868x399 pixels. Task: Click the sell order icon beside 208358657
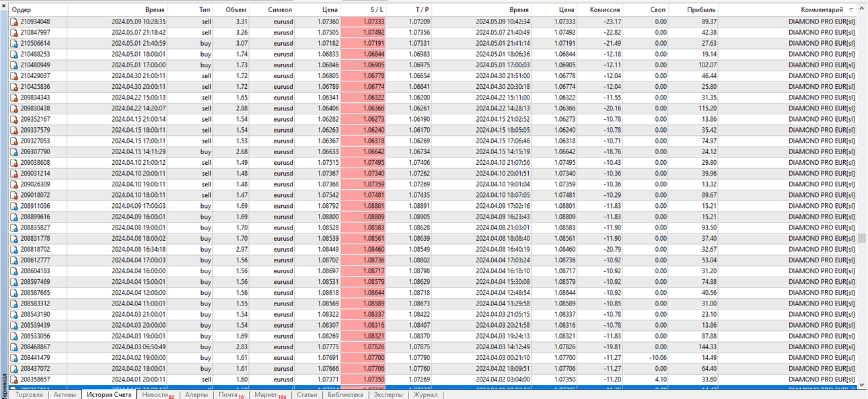pos(14,379)
